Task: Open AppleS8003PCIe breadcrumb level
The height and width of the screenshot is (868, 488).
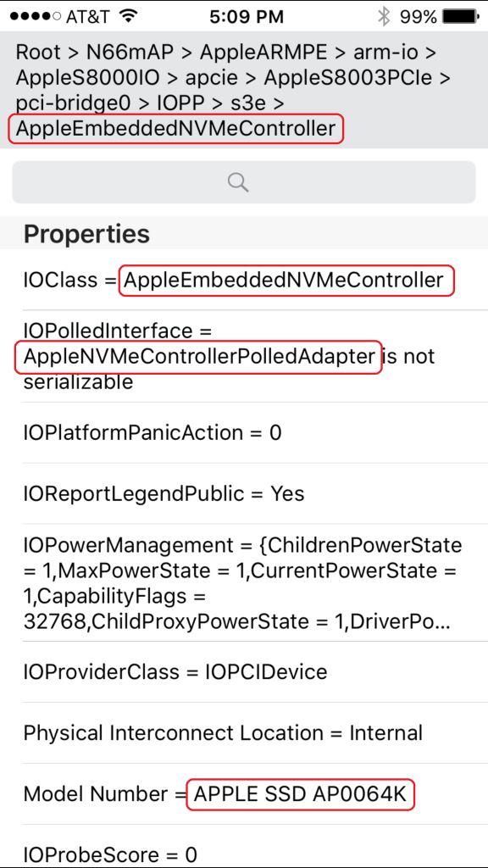Action: click(x=347, y=78)
